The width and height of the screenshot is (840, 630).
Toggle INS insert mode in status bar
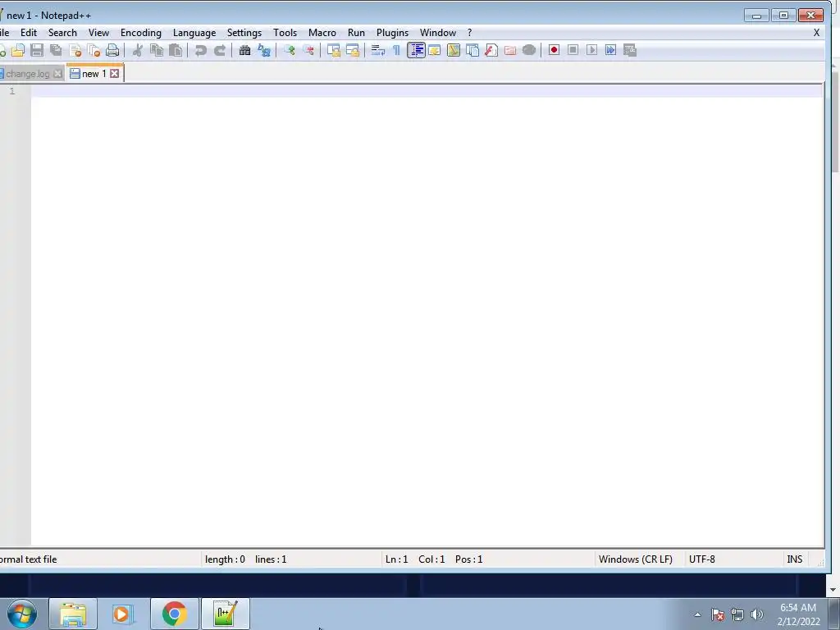click(794, 559)
